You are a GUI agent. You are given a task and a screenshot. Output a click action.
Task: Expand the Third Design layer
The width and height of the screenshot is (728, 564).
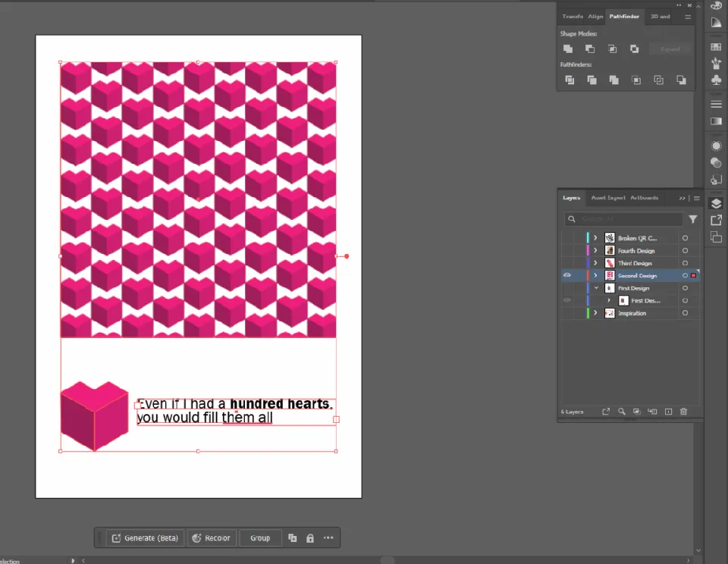click(596, 263)
